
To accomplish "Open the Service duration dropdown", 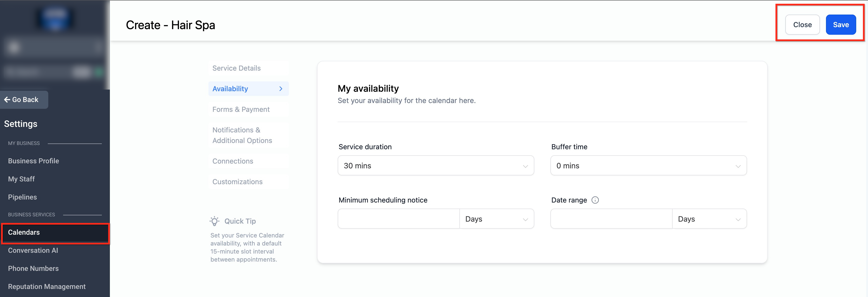I will point(435,166).
